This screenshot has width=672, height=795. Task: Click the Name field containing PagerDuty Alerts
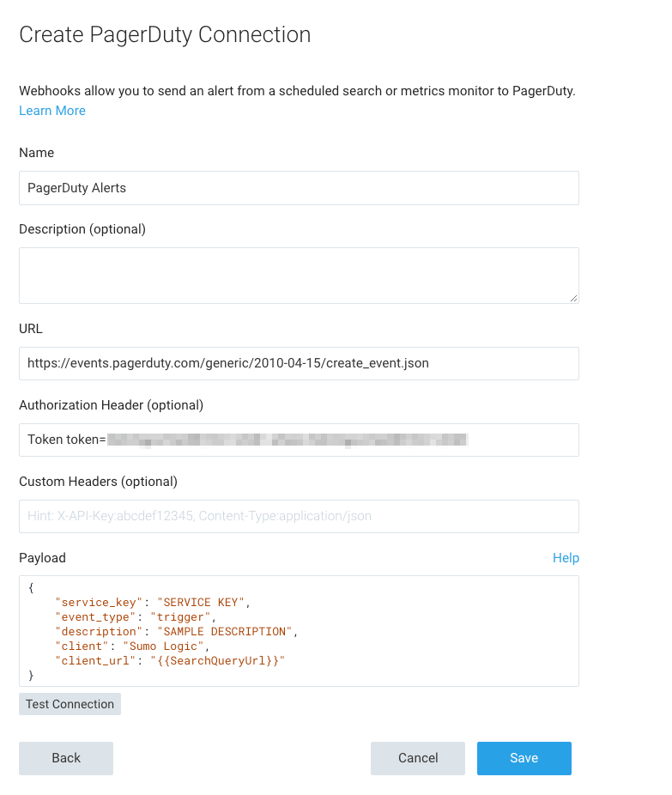(299, 188)
